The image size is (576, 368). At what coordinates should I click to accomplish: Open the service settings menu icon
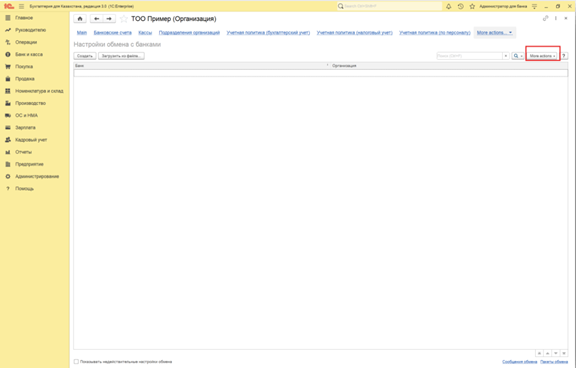[x=534, y=6]
